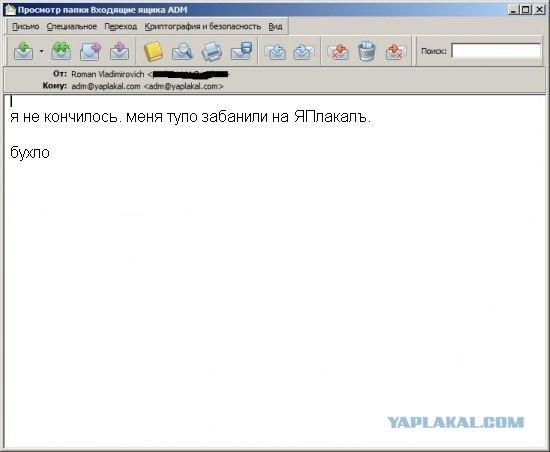Open the Reply button's dropdown arrow

pos(41,51)
